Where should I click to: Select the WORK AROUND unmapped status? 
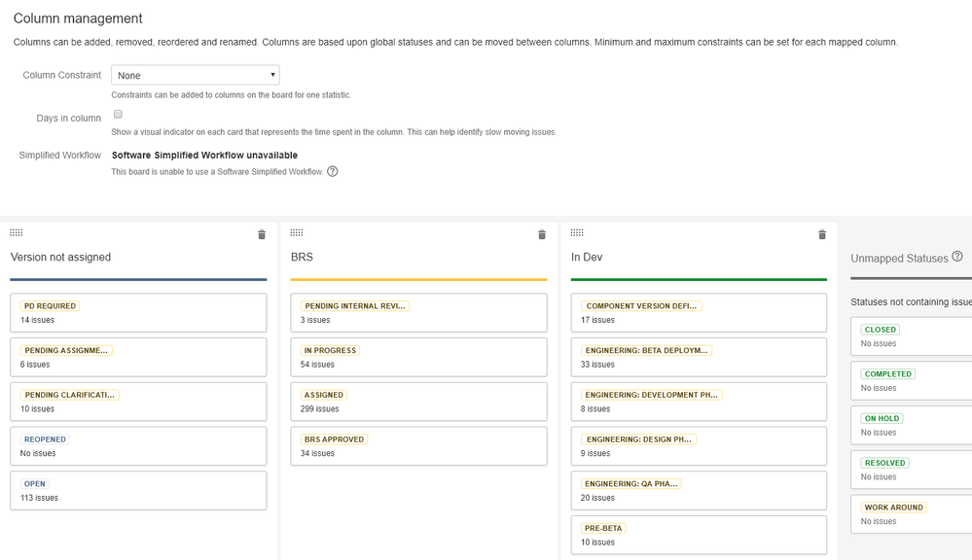912,514
